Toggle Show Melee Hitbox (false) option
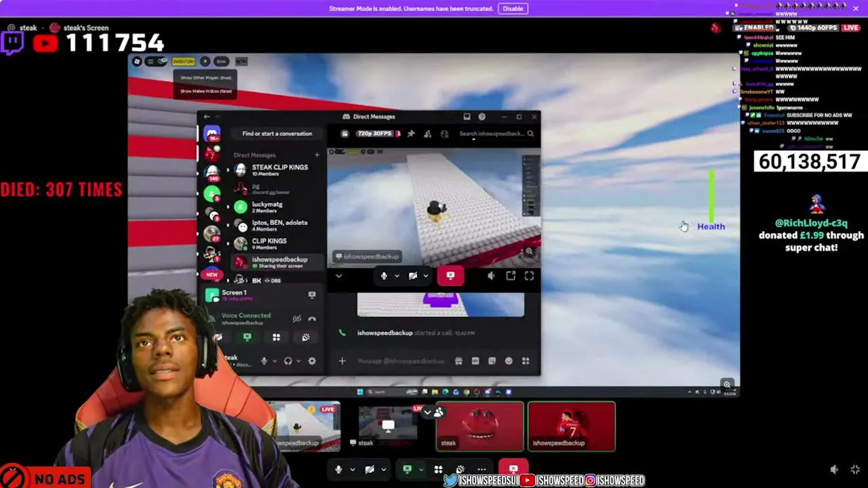 click(x=205, y=91)
